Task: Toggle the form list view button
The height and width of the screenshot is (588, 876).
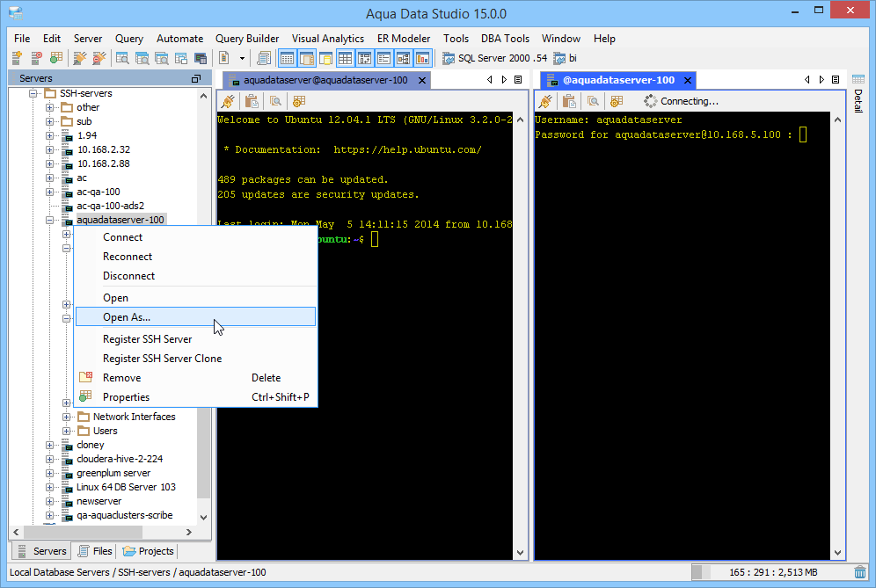Action: click(383, 58)
